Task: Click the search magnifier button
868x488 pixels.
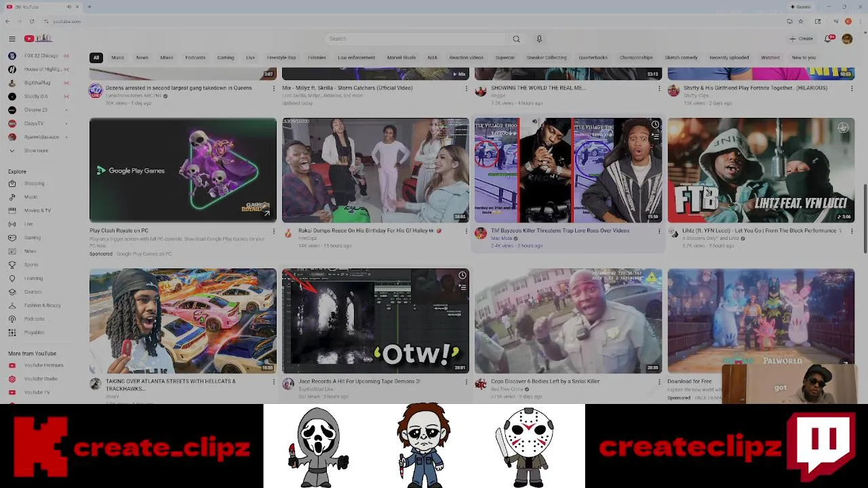Action: (x=516, y=39)
